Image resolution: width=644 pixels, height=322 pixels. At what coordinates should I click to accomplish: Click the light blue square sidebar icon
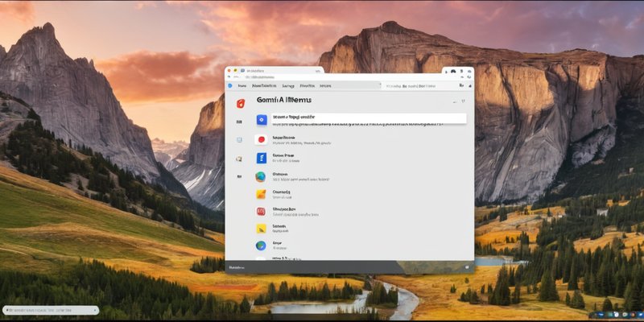pos(239,140)
